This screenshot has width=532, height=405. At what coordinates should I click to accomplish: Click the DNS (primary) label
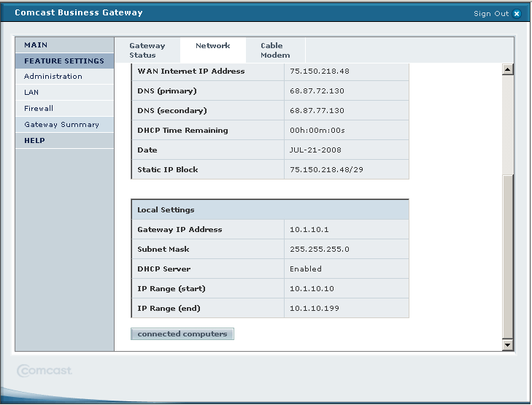[x=167, y=91]
